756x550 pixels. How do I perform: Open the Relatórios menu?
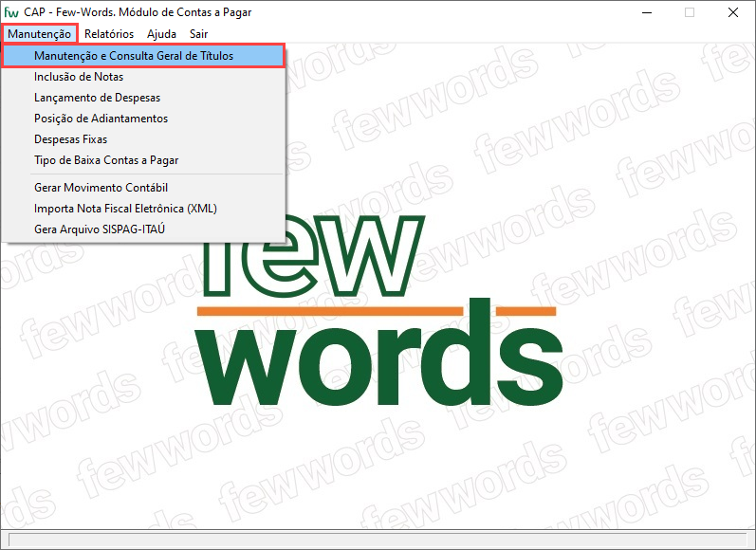109,34
